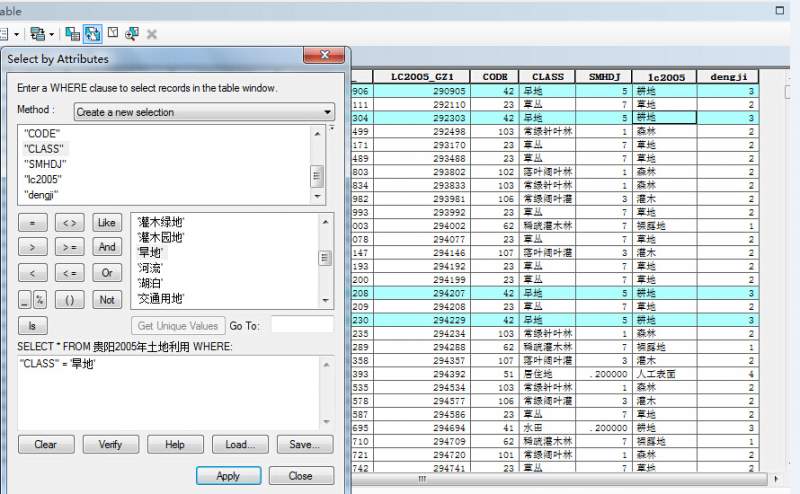Insert the Is operator
The width and height of the screenshot is (800, 494).
pyautogui.click(x=33, y=326)
